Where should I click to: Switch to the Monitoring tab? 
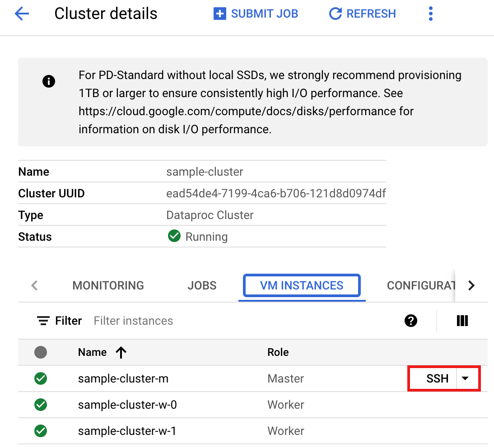[108, 285]
